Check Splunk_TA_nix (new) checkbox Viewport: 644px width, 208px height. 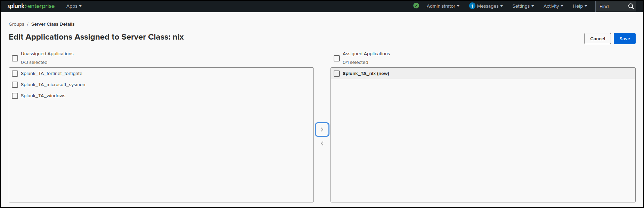[x=337, y=74]
